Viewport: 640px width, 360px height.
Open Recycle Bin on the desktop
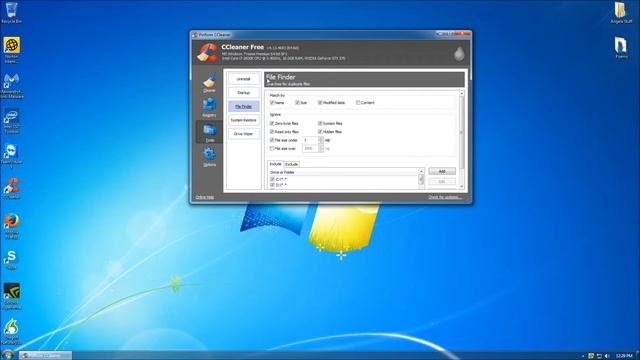coord(11,12)
